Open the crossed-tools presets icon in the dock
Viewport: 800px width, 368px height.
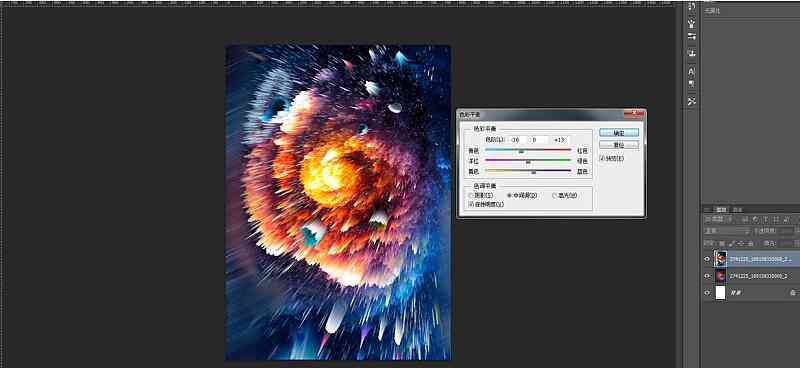[x=691, y=101]
